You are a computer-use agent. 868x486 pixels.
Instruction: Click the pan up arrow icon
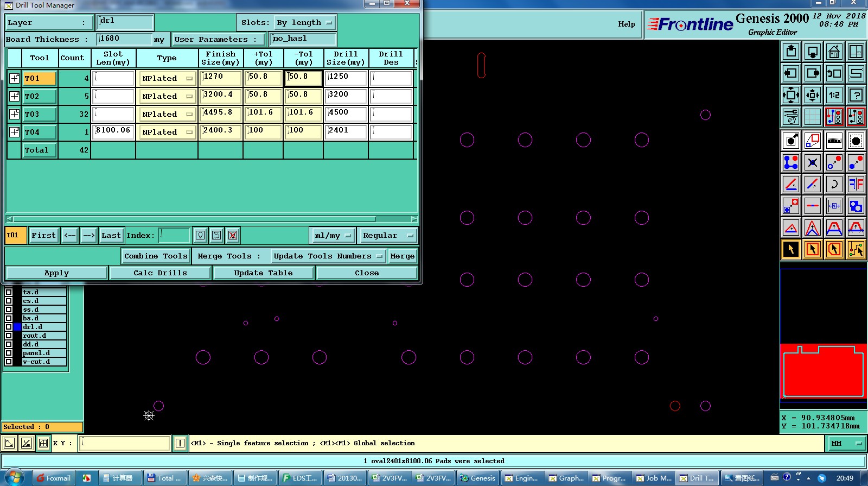[791, 52]
